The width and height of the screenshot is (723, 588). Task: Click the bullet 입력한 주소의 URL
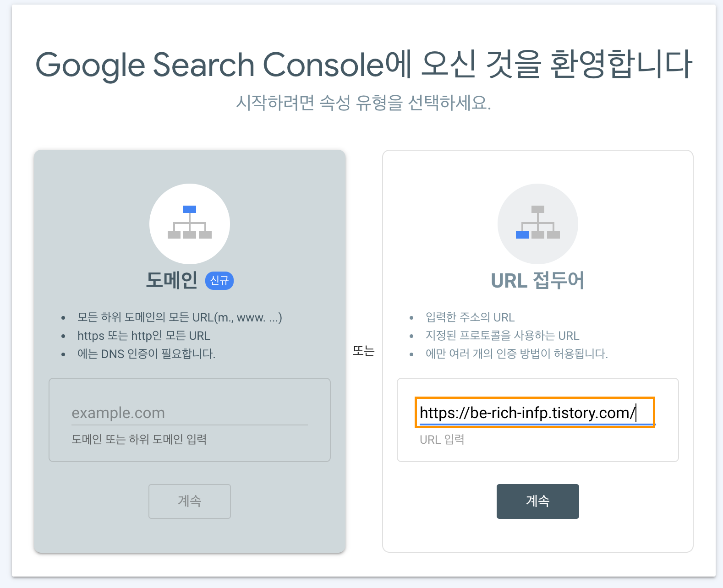[470, 317]
